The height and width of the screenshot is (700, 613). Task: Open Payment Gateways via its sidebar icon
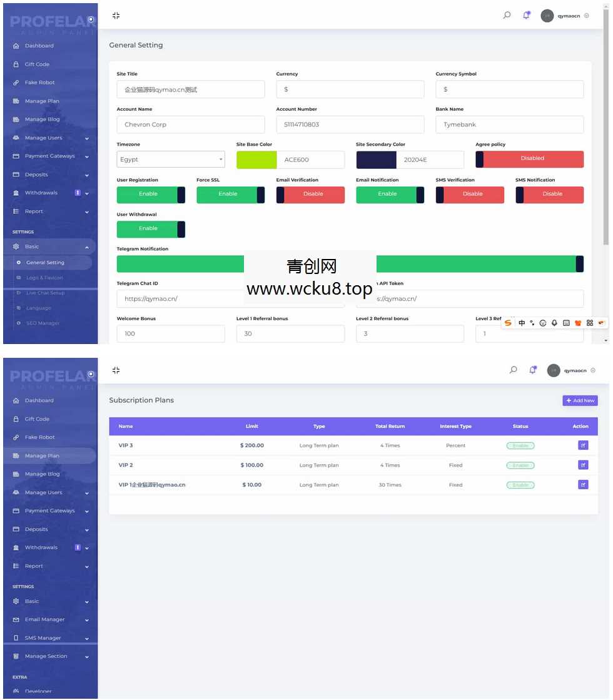pos(15,156)
